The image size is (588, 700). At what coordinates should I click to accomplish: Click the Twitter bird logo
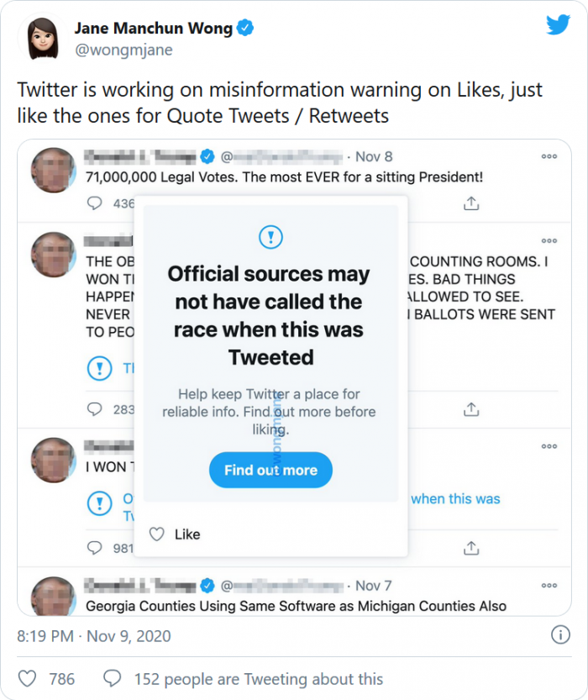point(558,25)
